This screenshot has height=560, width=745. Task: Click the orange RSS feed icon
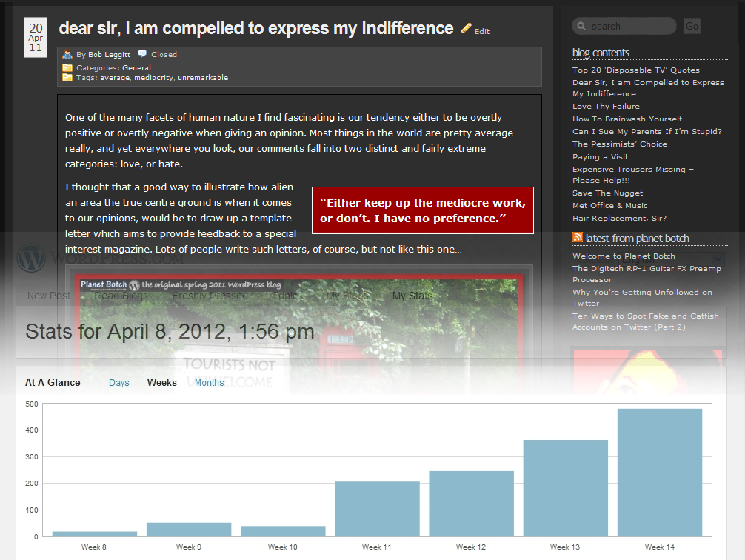click(578, 237)
